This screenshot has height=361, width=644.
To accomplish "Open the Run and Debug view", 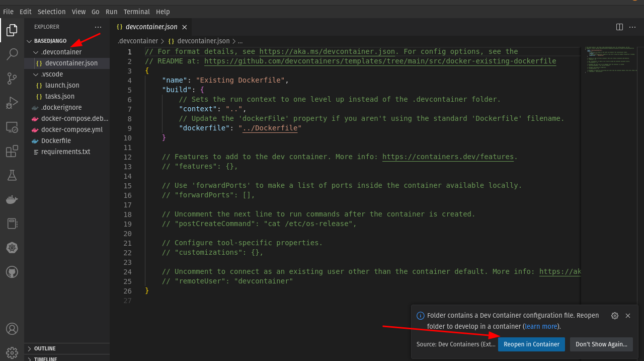I will click(x=12, y=103).
